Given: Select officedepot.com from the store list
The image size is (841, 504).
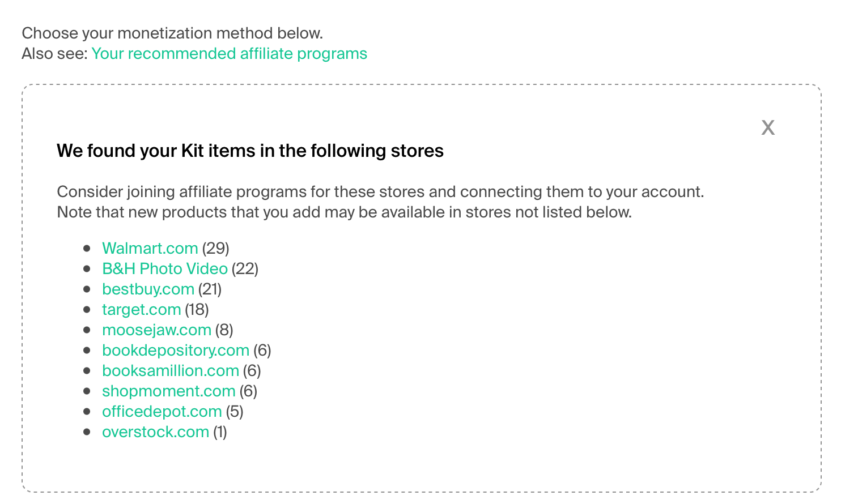Looking at the screenshot, I should tap(162, 411).
